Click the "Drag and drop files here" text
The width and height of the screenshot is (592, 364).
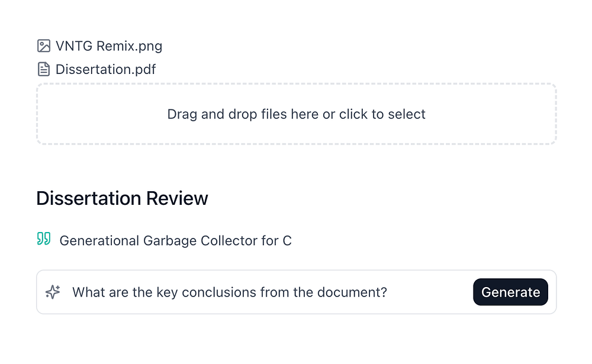[x=243, y=114]
